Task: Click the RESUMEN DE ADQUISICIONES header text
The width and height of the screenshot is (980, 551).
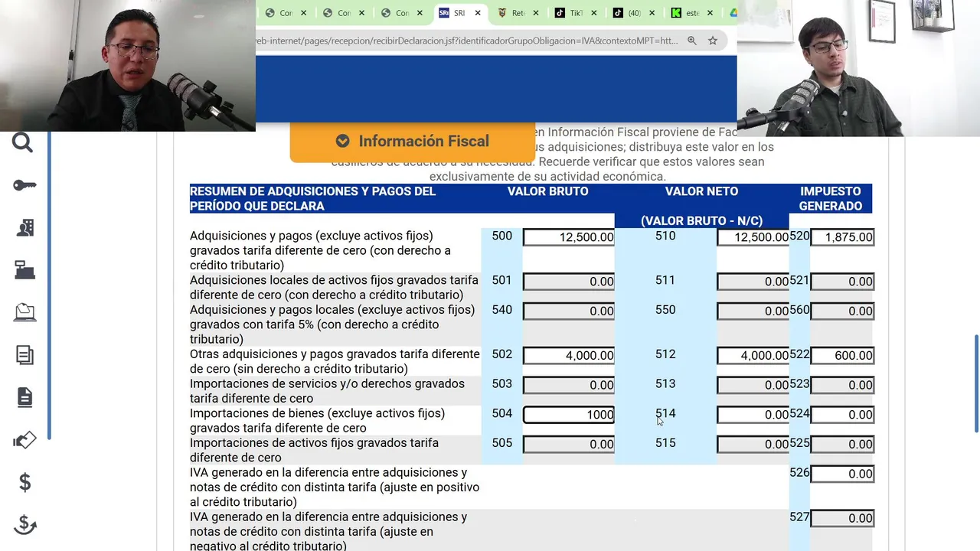Action: (x=312, y=198)
